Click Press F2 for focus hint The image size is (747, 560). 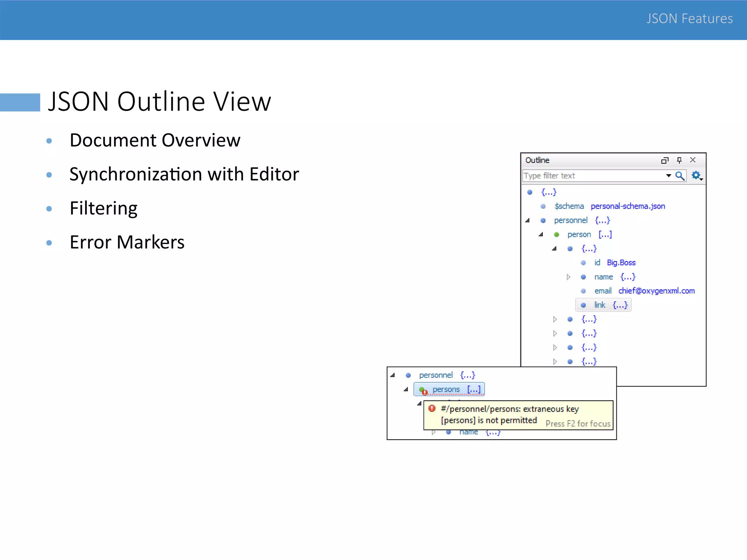point(578,424)
